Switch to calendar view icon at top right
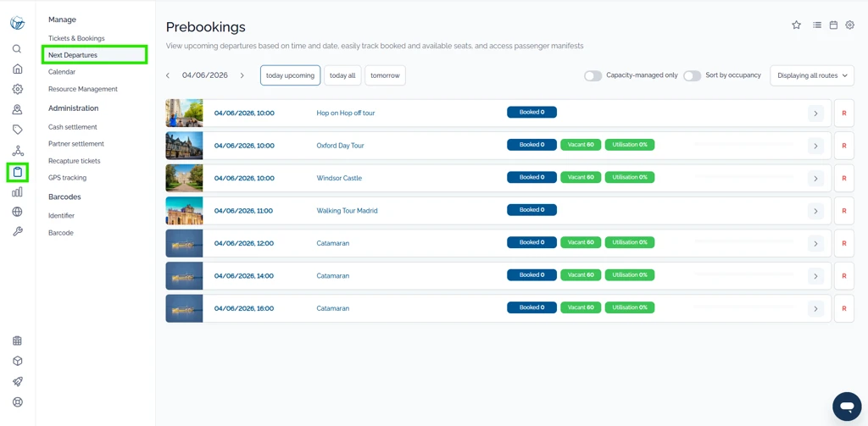The image size is (868, 426). [833, 25]
